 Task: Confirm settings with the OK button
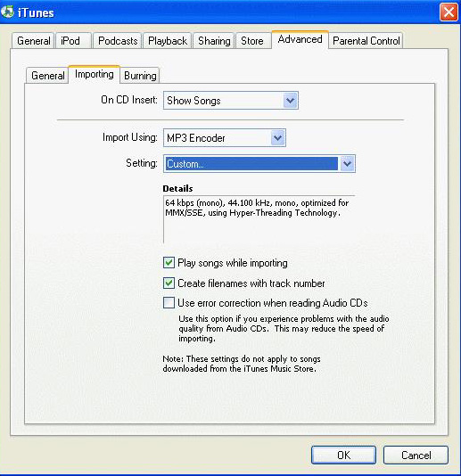coord(343,455)
